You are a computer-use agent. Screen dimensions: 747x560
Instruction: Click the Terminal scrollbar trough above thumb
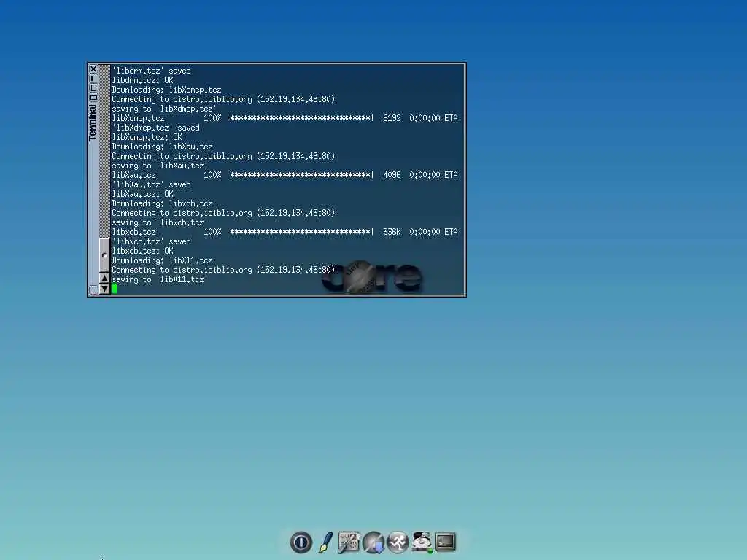(104, 152)
